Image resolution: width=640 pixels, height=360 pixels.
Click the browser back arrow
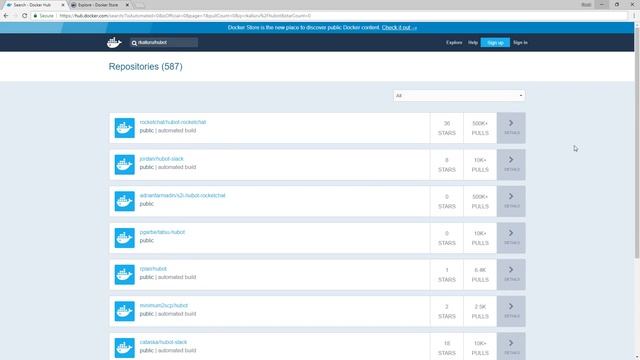[x=6, y=16]
